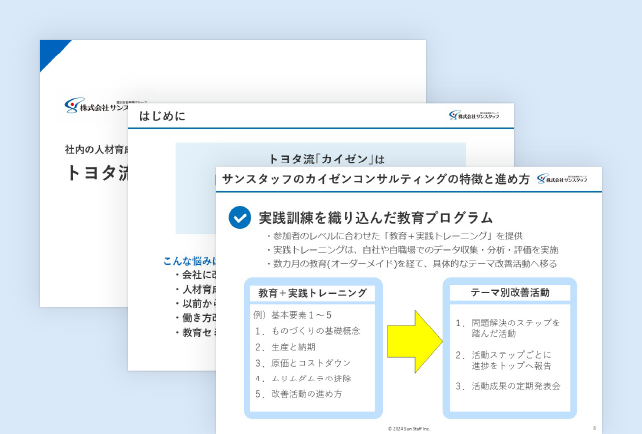Click the bullet starting 以前か
Image resolution: width=642 pixels, height=434 pixels.
point(195,303)
